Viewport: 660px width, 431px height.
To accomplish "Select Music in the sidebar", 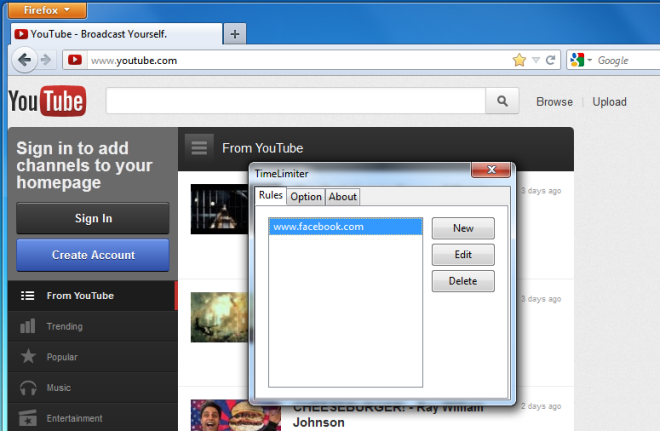I will 93,388.
